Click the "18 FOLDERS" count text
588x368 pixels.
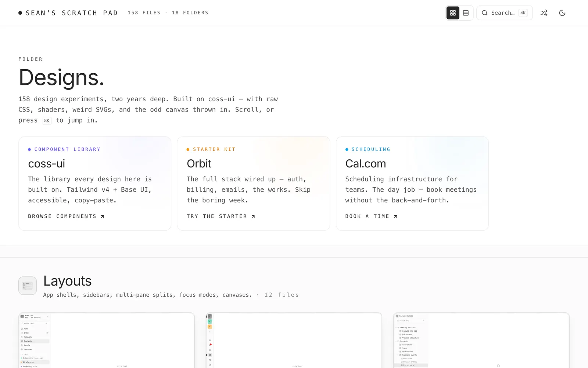(x=190, y=13)
